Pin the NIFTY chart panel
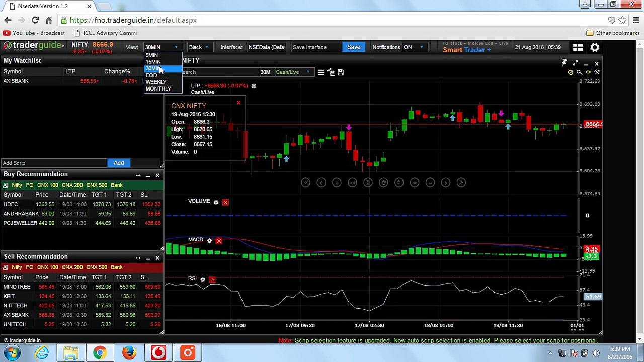The image size is (644, 362). pos(565,63)
